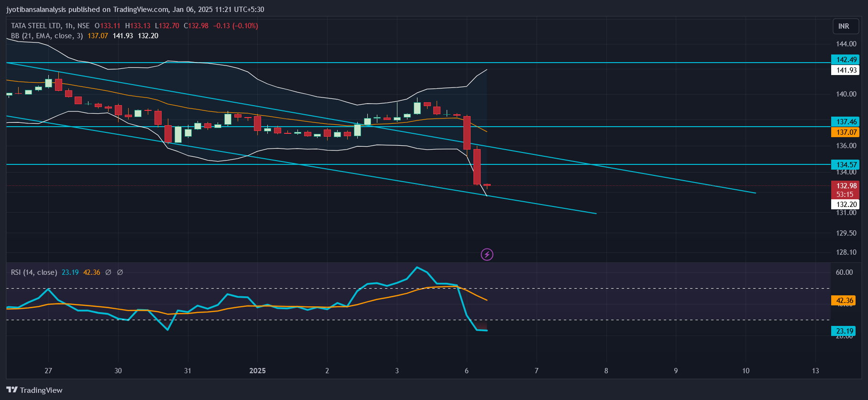Click the 136.00 price scale tick
Viewport: 868px width, 400px height.
coord(846,146)
